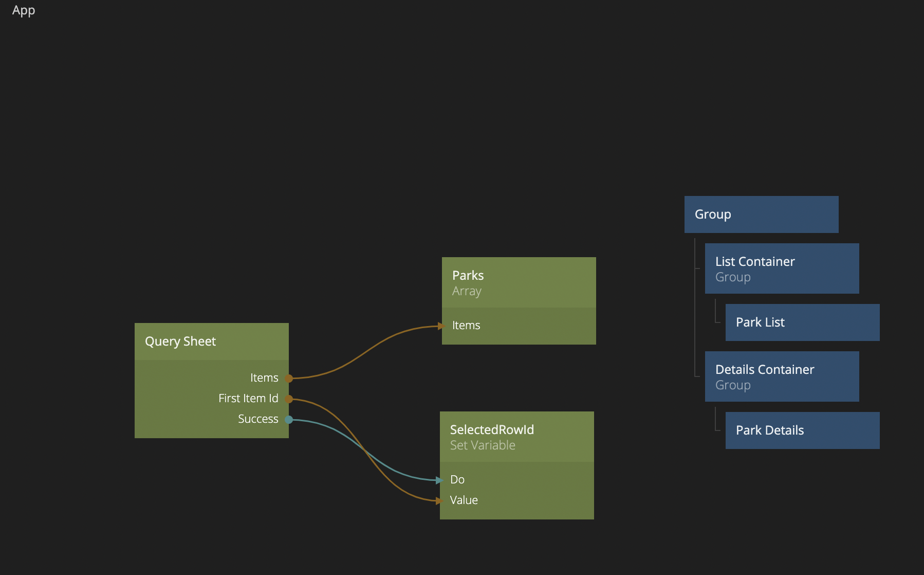Click the Do input label on SelectedRowId
Image resolution: width=924 pixels, height=575 pixels.
point(457,480)
